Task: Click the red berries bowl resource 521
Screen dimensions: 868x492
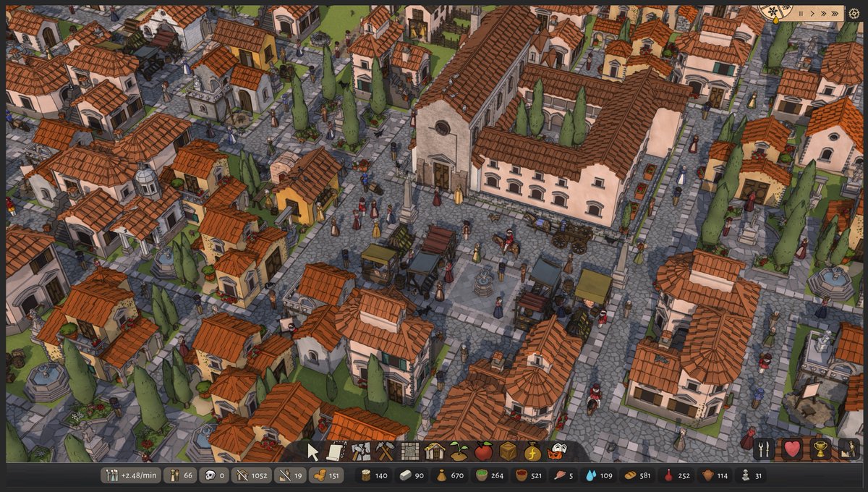Action: click(x=529, y=475)
